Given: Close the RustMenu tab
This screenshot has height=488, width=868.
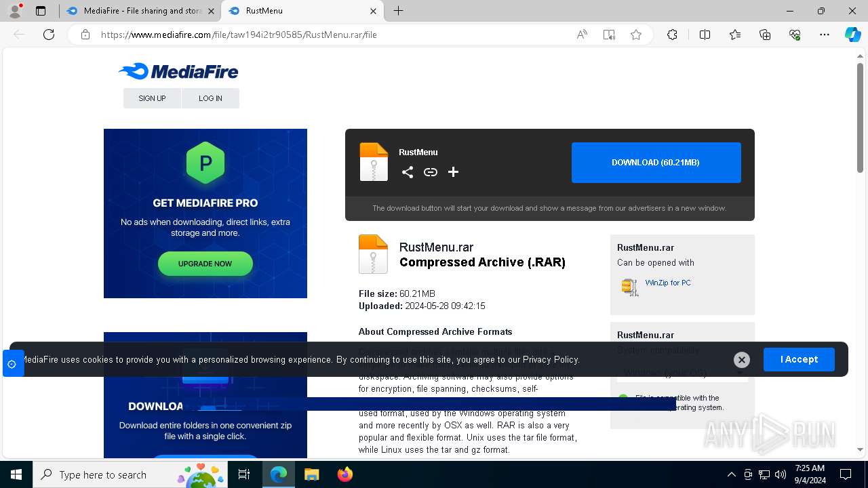Looking at the screenshot, I should [x=374, y=11].
